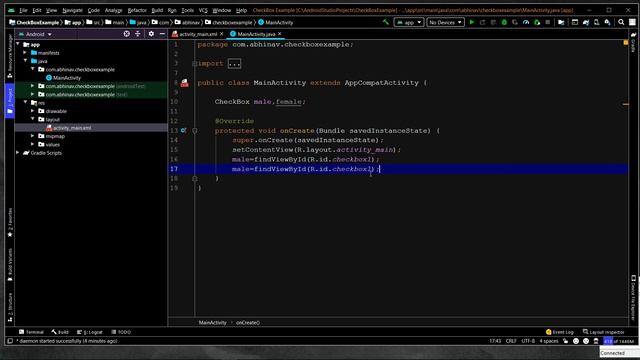Image resolution: width=640 pixels, height=360 pixels.
Task: Open the Refactor menu
Action: [137, 10]
